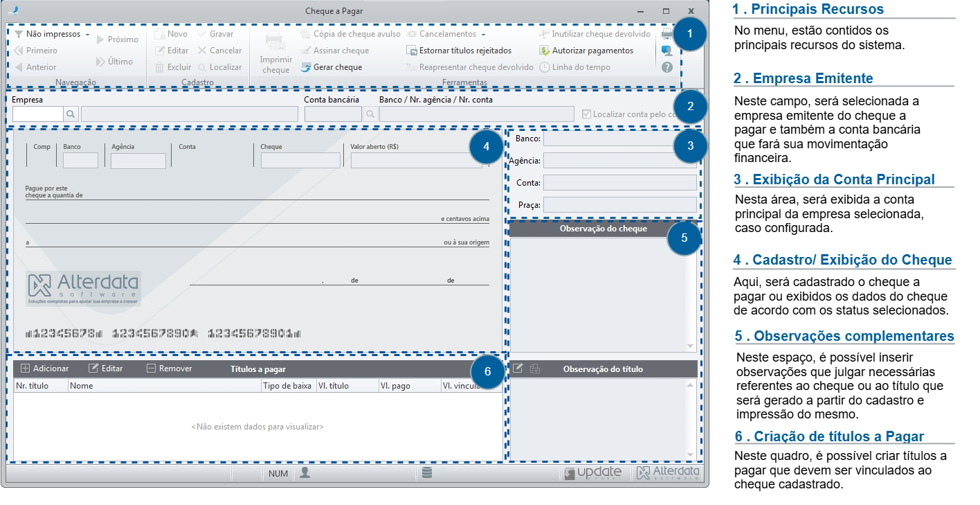Click the database icon in status bar
Viewport: 980px width, 505px height.
pos(427,472)
